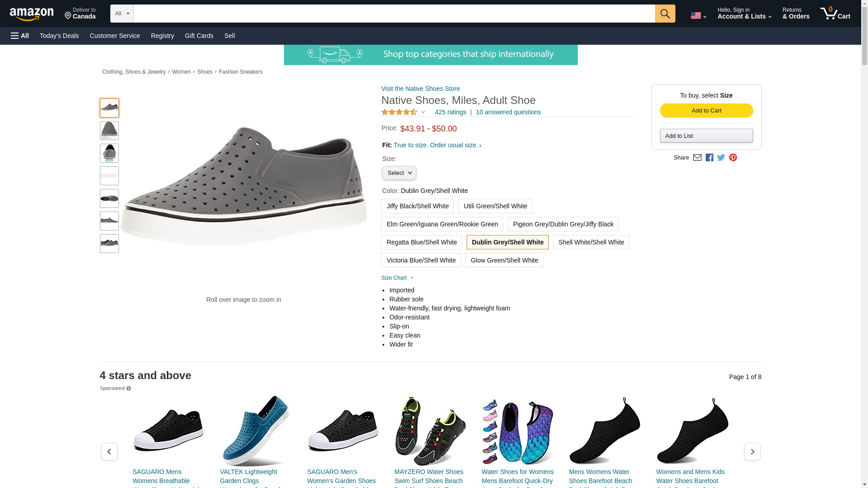Expand the Size Chart section

coord(397,278)
